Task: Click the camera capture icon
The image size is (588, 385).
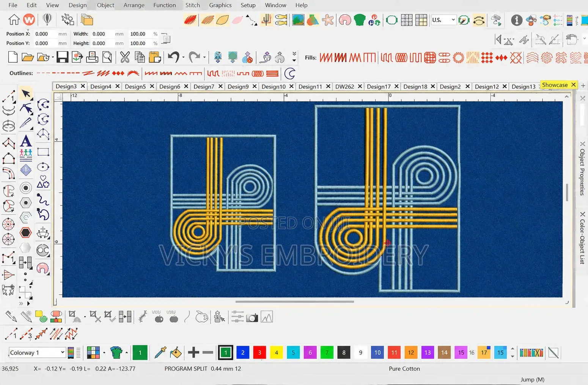Action: coord(252,317)
